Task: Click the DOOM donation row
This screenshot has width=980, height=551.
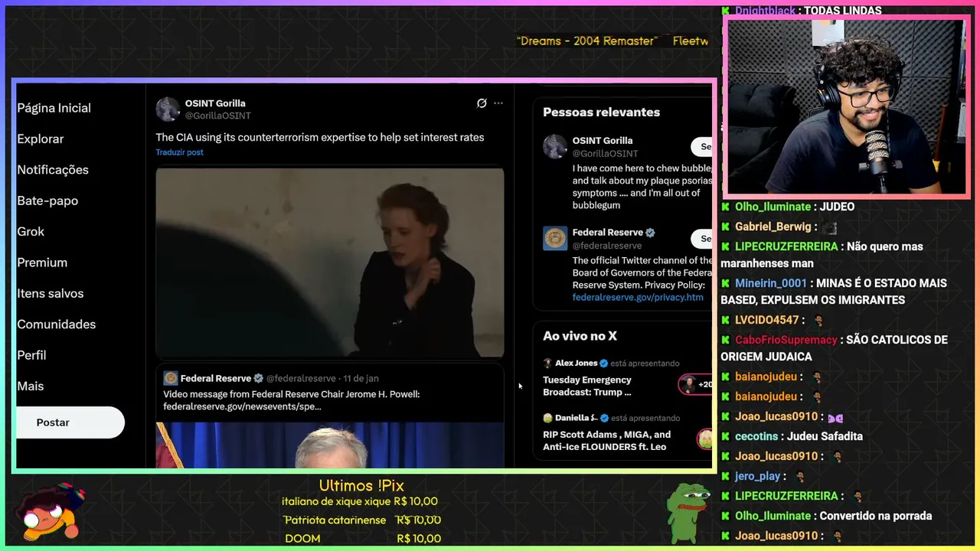Action: click(x=361, y=539)
